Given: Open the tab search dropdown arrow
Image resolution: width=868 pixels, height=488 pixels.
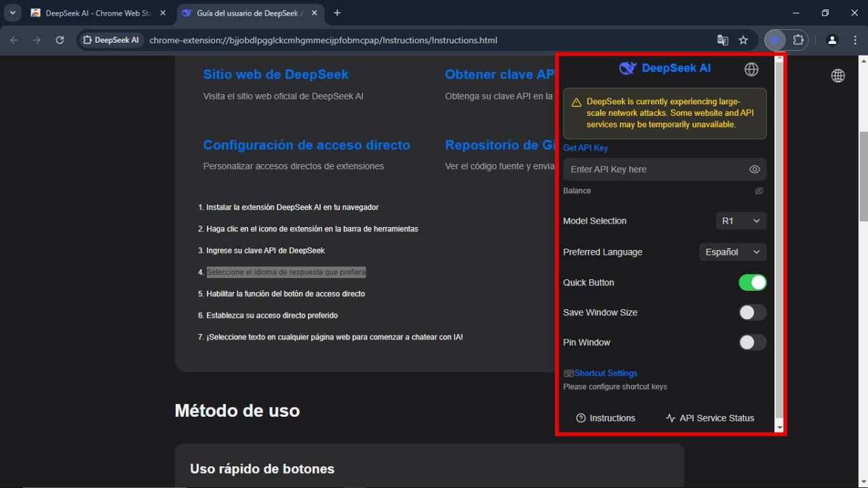Looking at the screenshot, I should click(x=12, y=13).
